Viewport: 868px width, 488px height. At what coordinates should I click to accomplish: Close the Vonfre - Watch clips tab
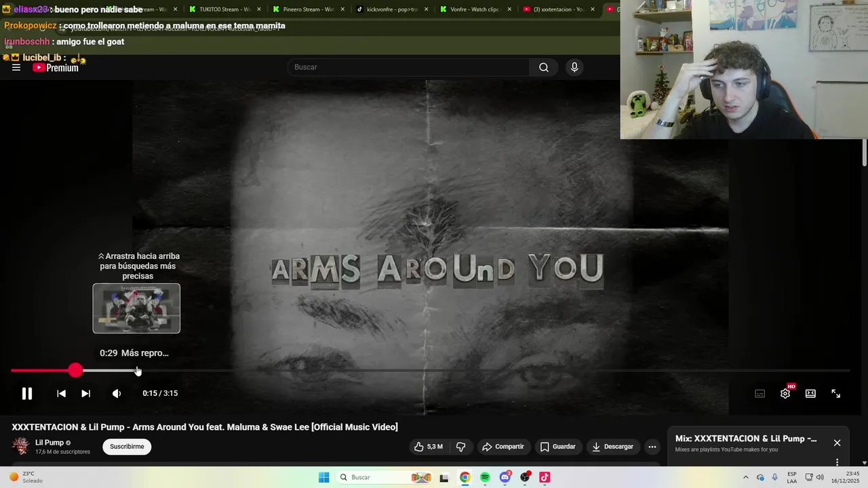point(509,9)
